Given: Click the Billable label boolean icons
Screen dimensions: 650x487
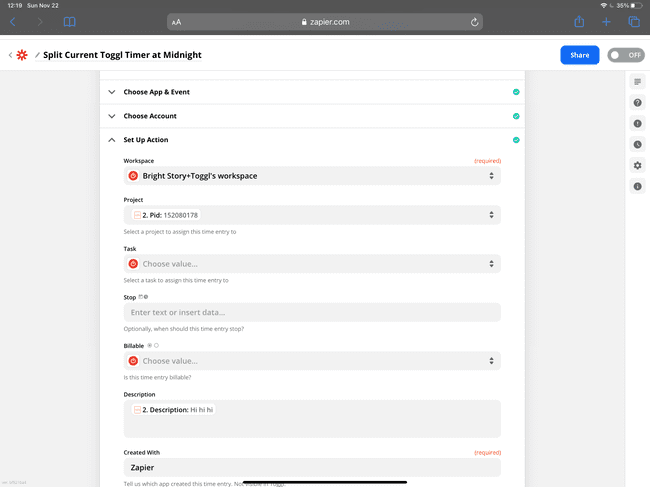Looking at the screenshot, I should tap(153, 345).
